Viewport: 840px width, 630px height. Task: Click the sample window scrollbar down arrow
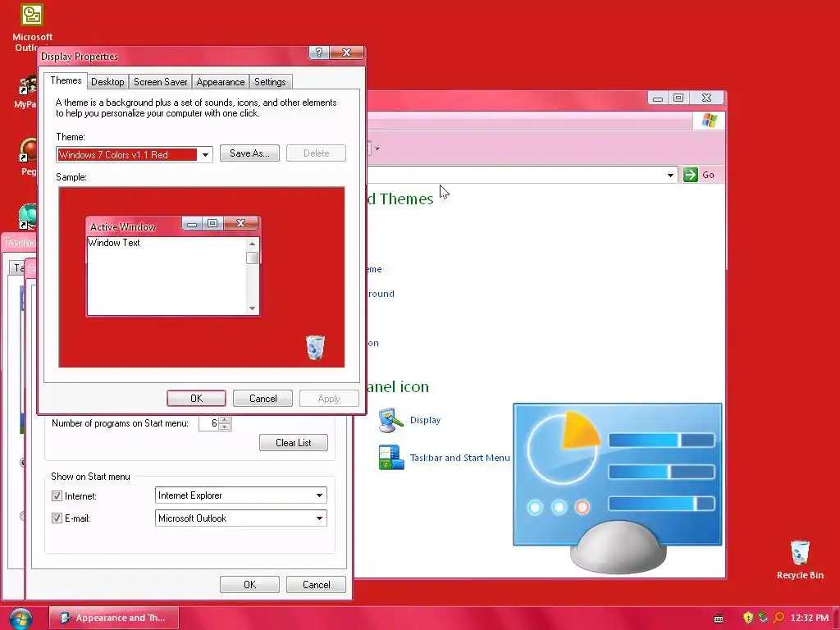pos(252,308)
